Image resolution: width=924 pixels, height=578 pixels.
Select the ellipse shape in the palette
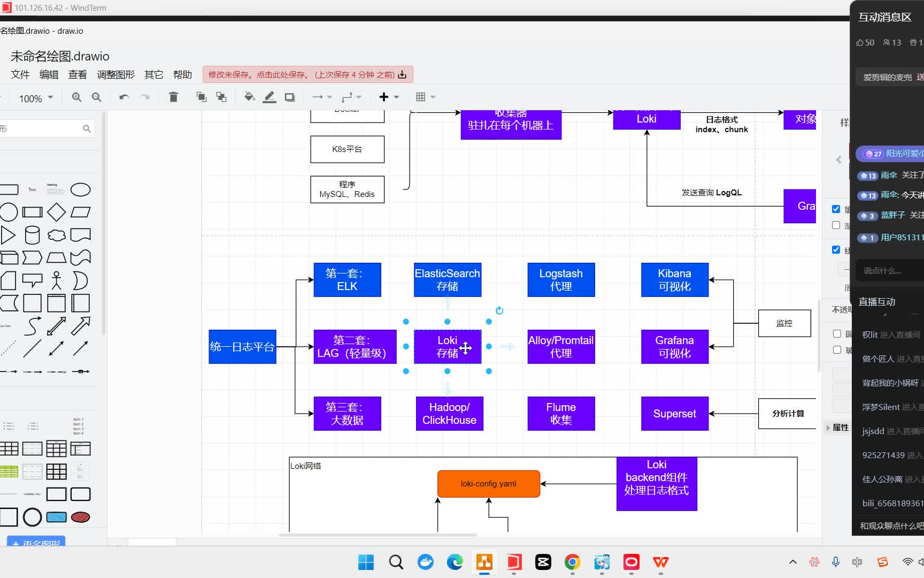(81, 189)
